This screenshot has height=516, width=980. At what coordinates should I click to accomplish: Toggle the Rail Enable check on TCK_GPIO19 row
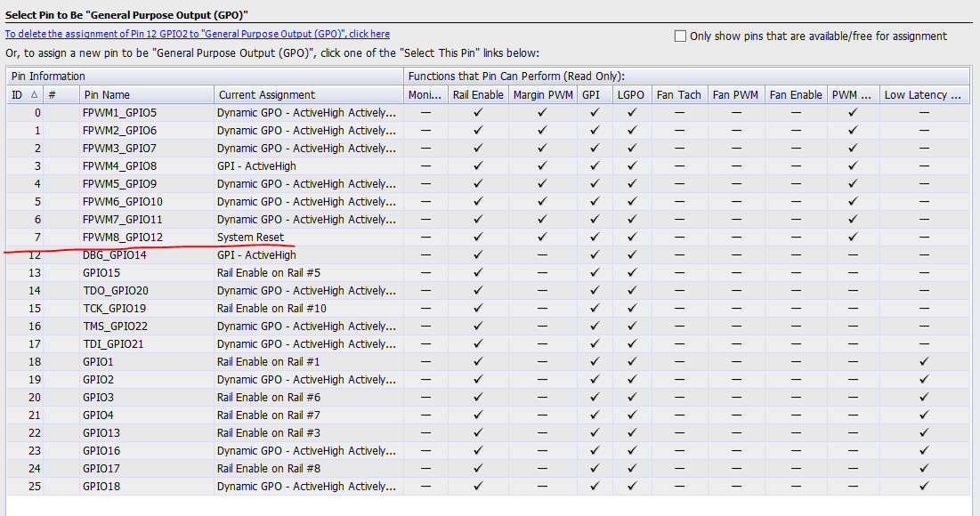pyautogui.click(x=477, y=308)
